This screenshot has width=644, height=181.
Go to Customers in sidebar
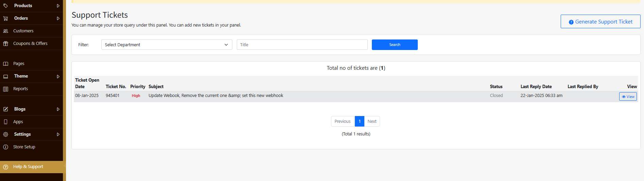31,31
